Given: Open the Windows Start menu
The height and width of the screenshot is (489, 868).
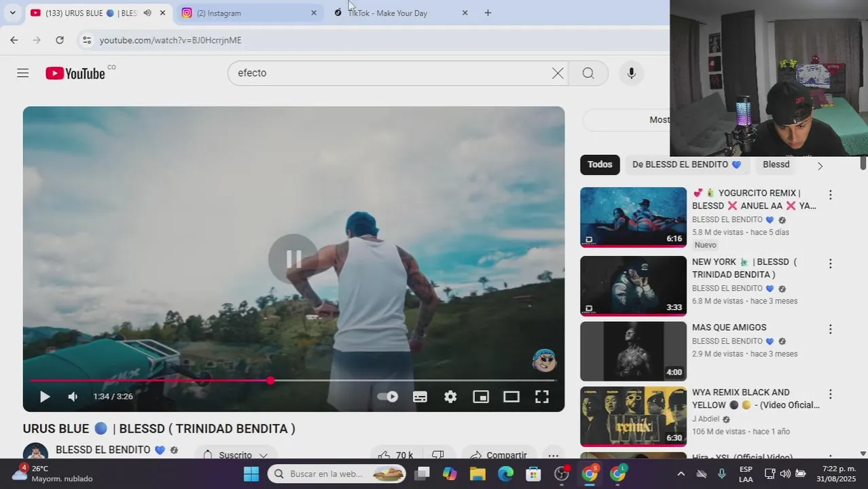Looking at the screenshot, I should coord(251,473).
